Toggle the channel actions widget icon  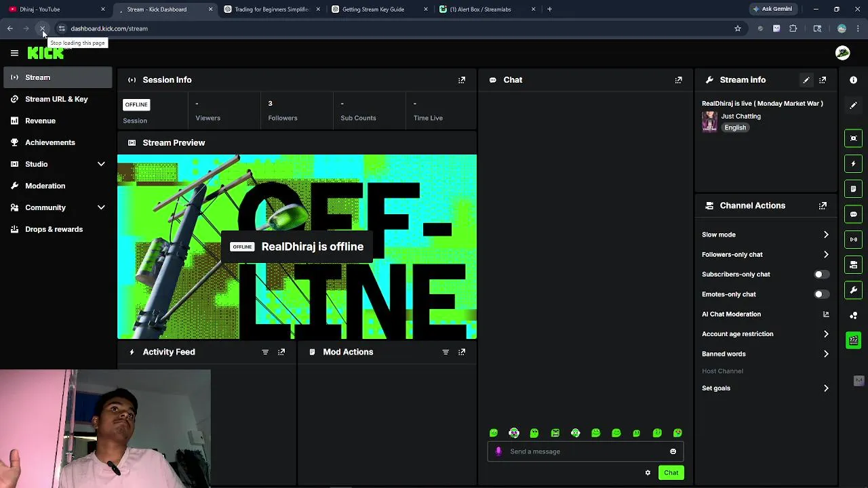click(854, 264)
